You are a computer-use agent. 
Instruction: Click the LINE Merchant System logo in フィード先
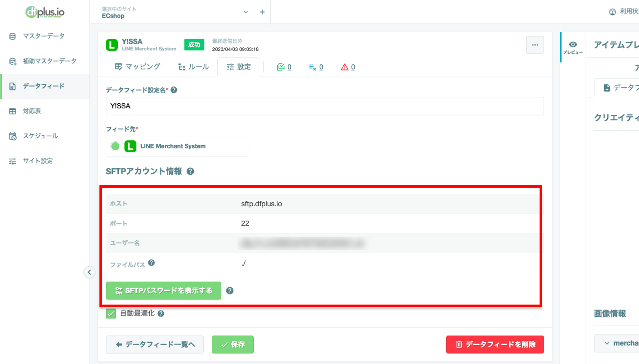[130, 146]
